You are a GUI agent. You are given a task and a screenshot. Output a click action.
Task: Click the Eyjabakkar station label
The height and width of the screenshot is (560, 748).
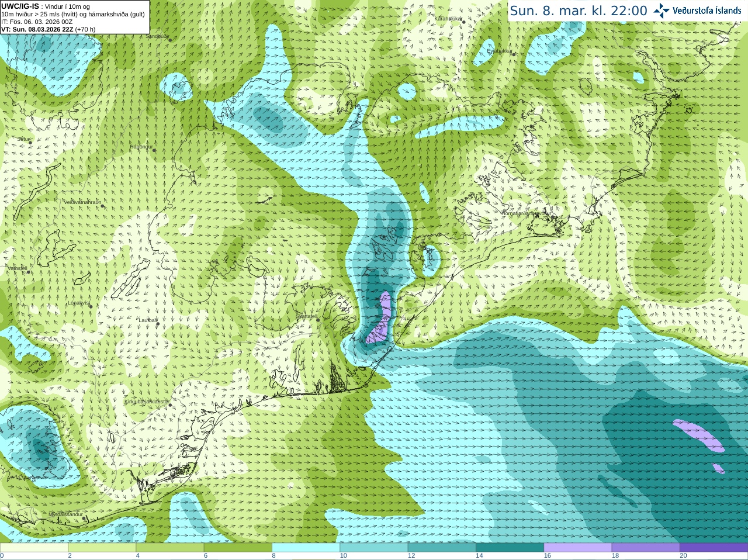[500, 51]
